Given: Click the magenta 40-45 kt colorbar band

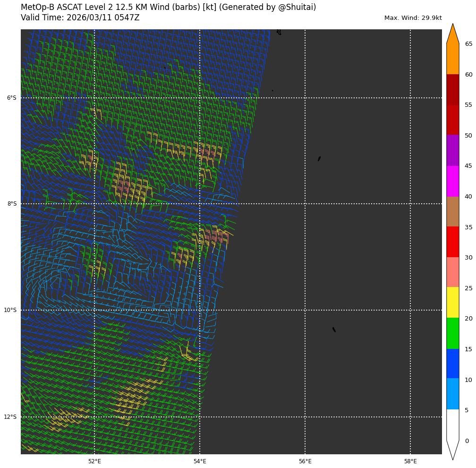Looking at the screenshot, I should [x=452, y=181].
